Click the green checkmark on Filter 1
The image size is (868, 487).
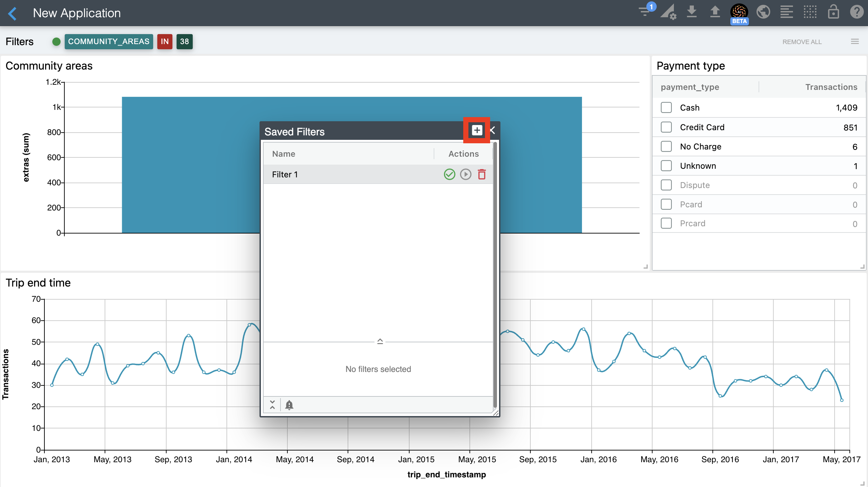point(449,174)
